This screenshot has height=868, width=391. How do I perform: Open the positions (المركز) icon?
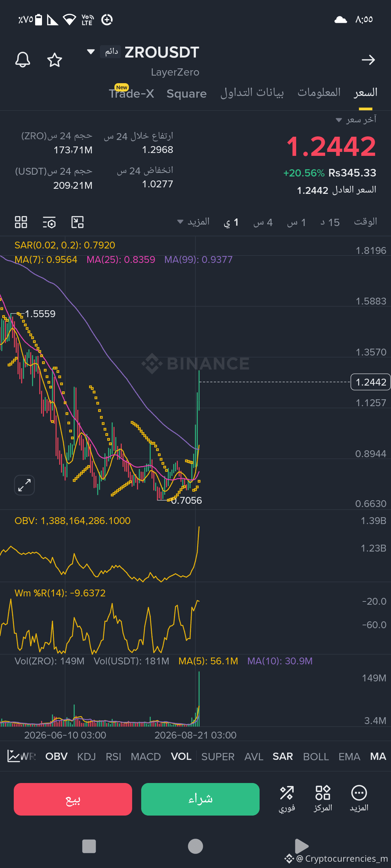(x=323, y=799)
